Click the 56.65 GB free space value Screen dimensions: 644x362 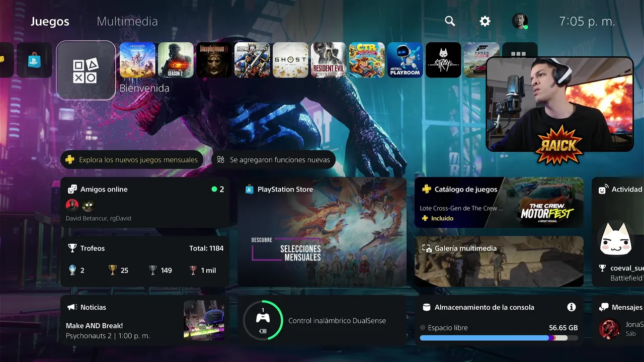point(563,328)
